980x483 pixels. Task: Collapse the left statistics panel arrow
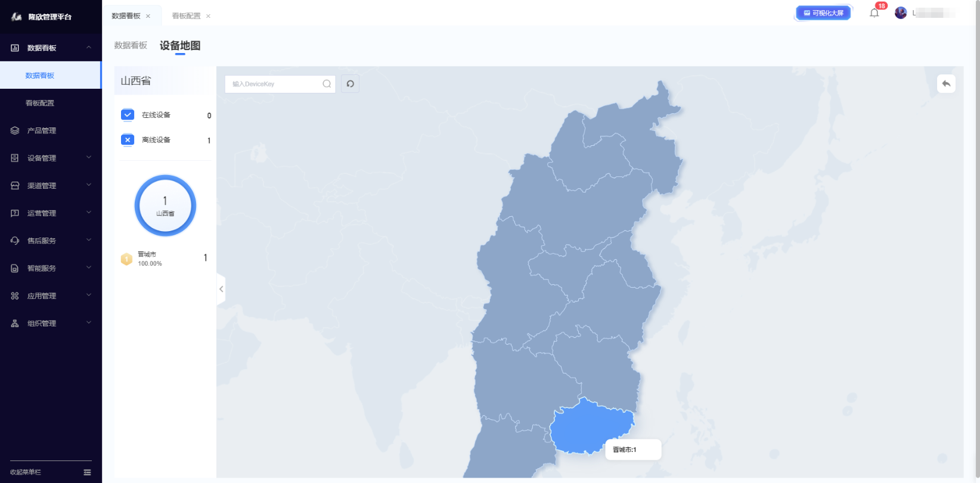pyautogui.click(x=221, y=289)
